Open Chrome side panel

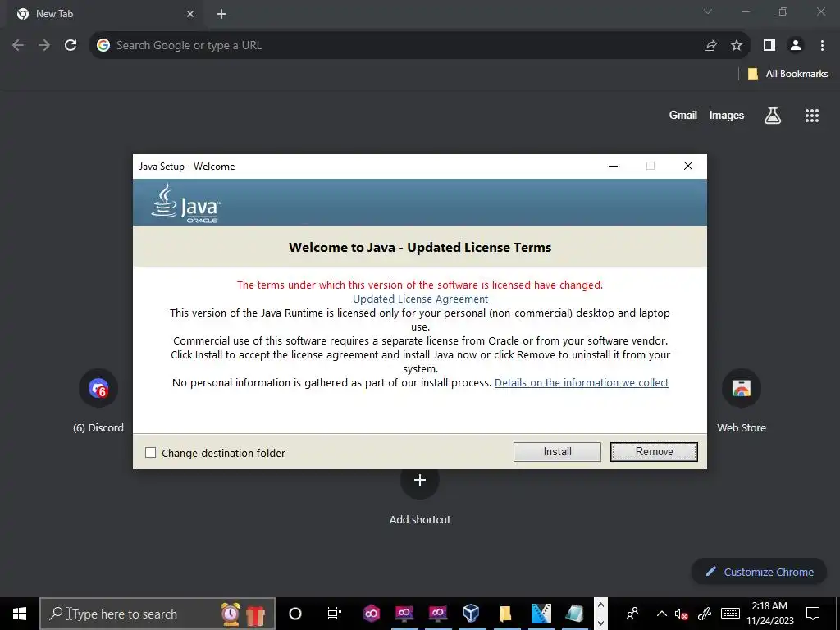[769, 46]
